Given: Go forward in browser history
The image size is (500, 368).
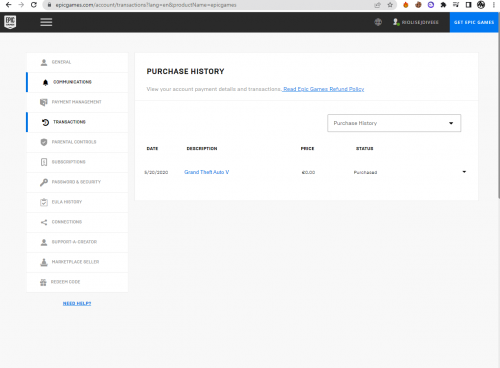Looking at the screenshot, I should (21, 5).
